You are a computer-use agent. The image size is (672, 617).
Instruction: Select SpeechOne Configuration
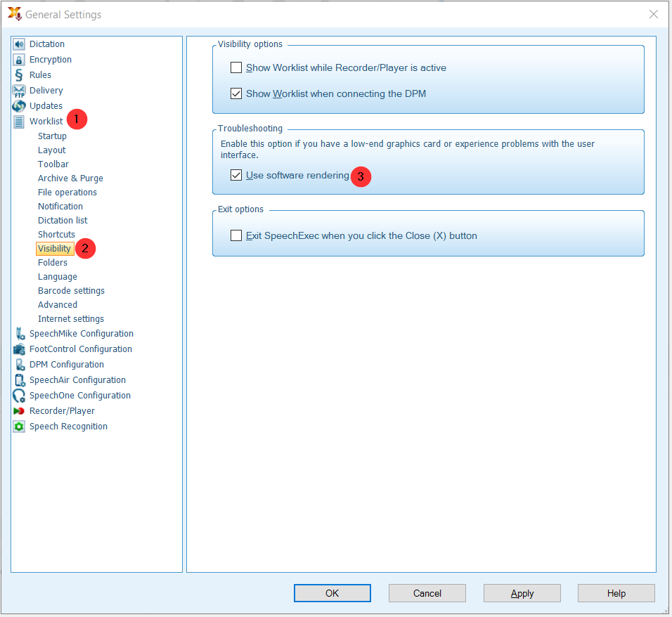[79, 395]
